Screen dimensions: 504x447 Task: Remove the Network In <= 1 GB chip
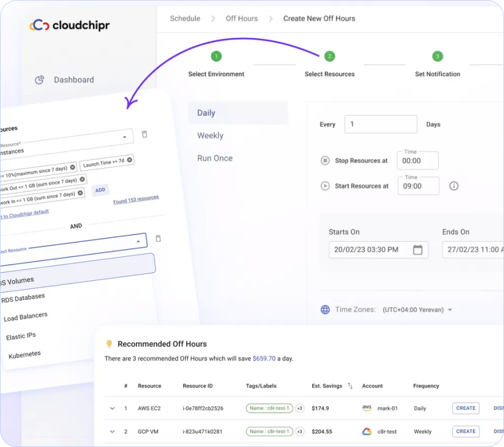tap(80, 193)
